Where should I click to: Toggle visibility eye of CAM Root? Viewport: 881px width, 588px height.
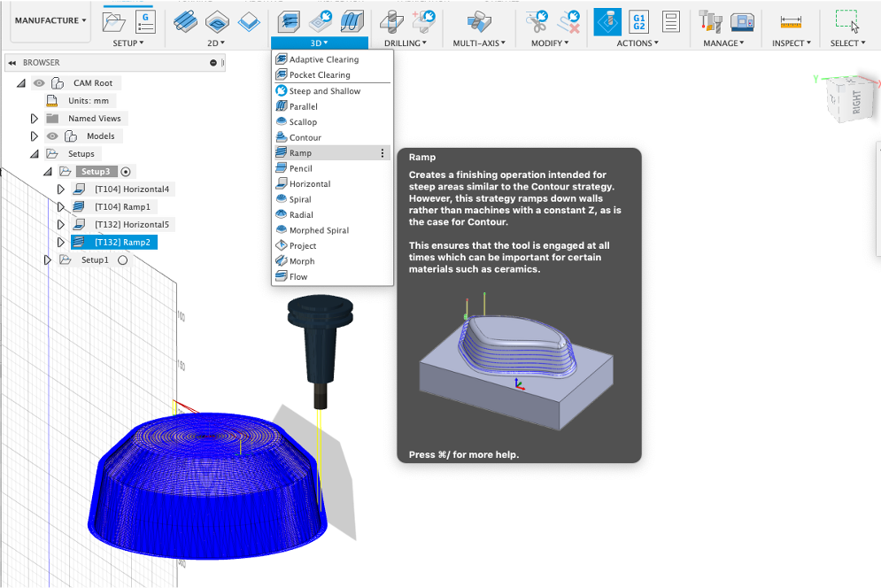(x=39, y=83)
